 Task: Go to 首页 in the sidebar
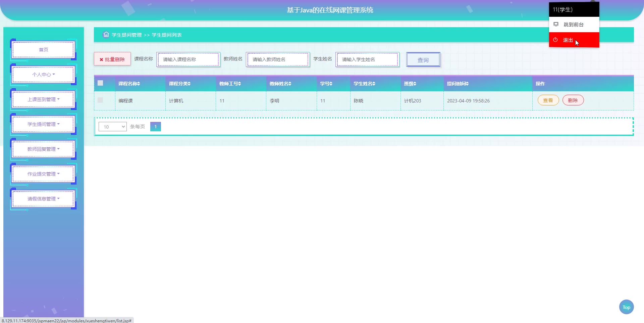[x=43, y=50]
